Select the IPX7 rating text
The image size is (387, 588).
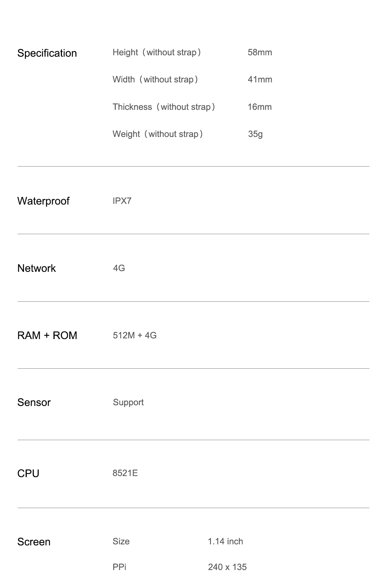[x=122, y=201]
